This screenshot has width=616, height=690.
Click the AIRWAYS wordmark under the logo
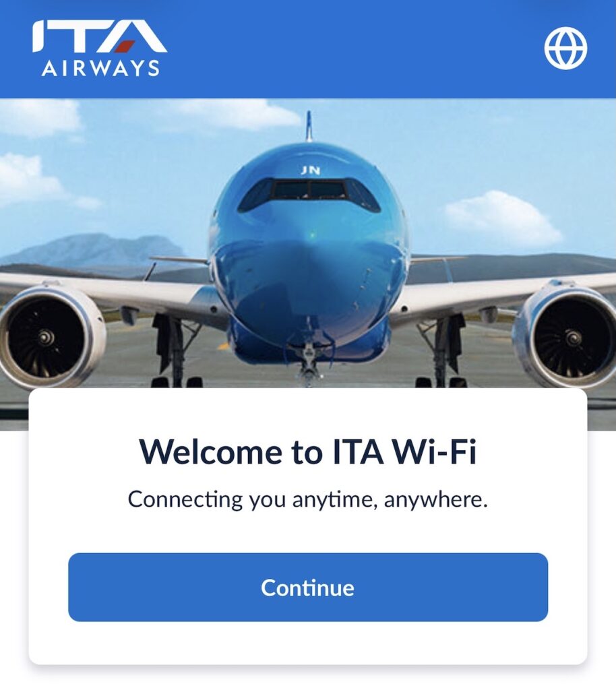pos(100,68)
